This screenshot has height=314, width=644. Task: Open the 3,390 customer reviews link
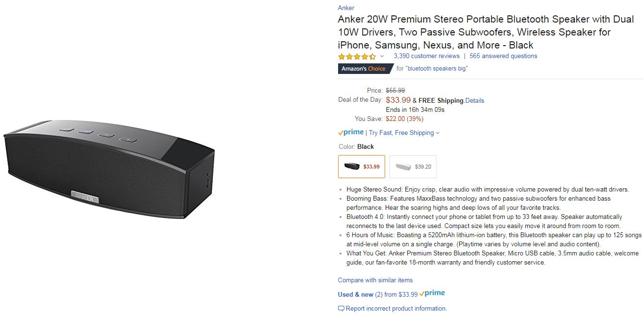[x=426, y=56]
